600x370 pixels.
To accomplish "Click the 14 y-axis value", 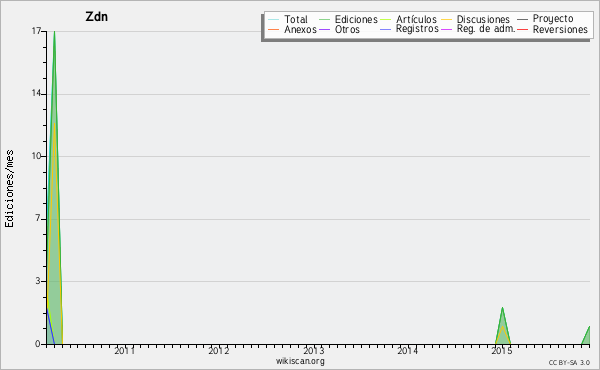I will tap(36, 93).
